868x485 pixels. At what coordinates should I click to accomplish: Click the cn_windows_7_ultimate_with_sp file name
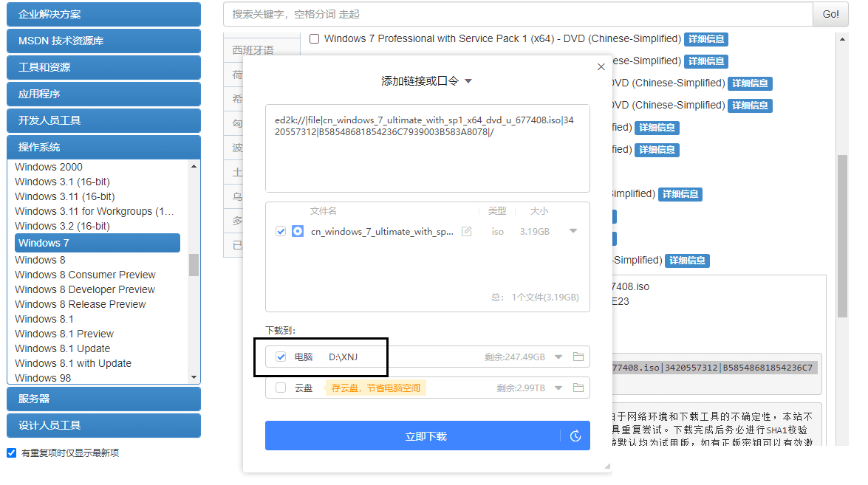(x=382, y=232)
